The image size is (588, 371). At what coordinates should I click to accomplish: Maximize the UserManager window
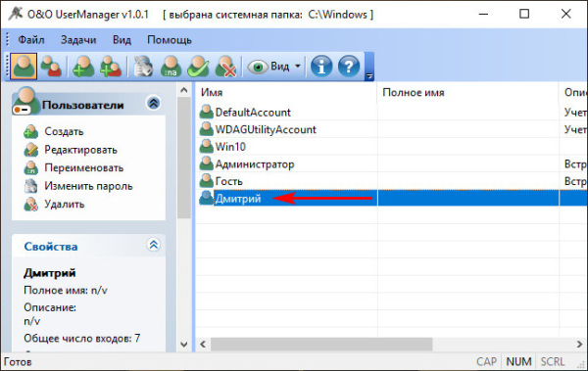click(524, 14)
